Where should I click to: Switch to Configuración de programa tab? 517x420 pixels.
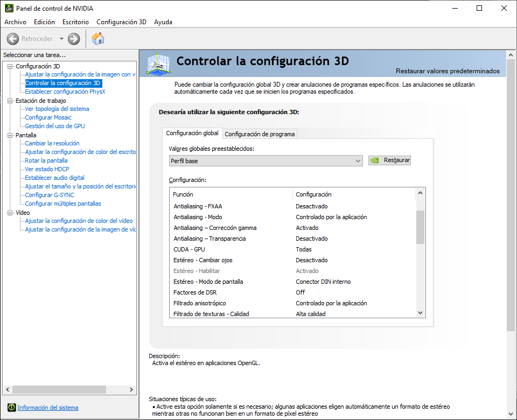click(x=260, y=134)
